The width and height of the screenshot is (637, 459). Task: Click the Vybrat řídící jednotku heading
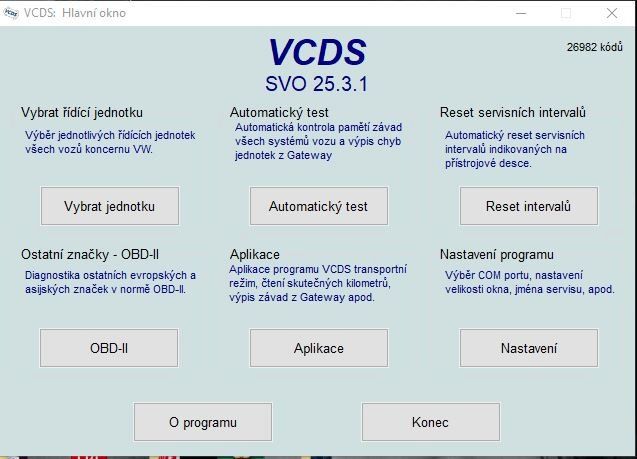click(x=89, y=112)
